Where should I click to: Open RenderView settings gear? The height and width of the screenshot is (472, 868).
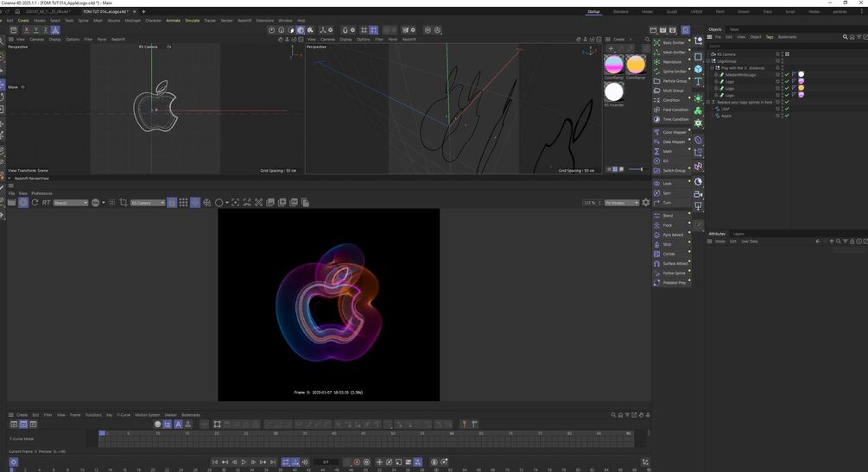coord(645,203)
